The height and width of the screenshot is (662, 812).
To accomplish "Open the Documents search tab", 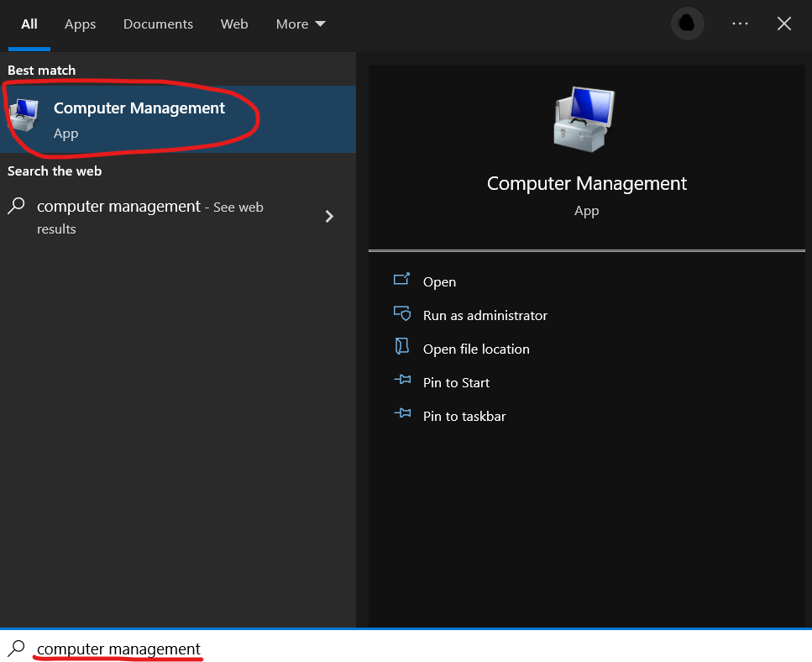I will pos(158,24).
